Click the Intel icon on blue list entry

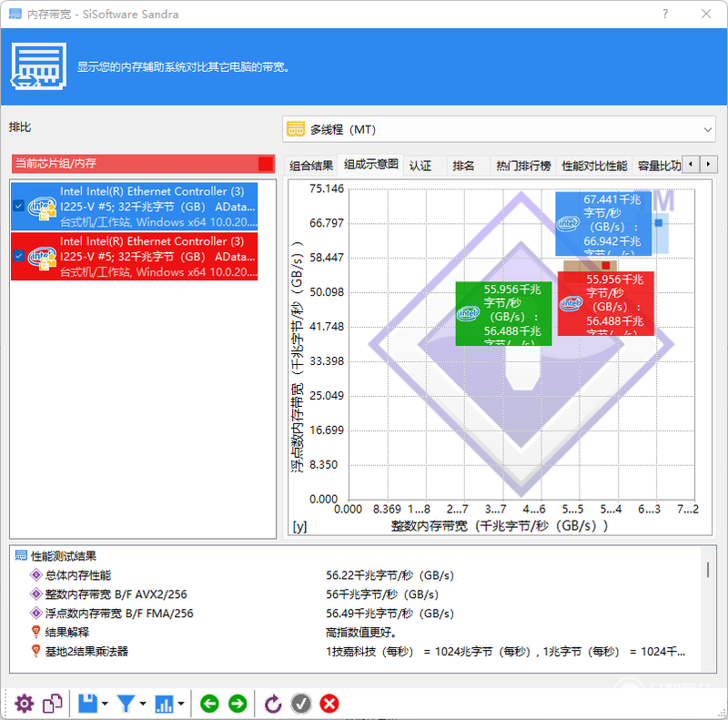pyautogui.click(x=42, y=208)
